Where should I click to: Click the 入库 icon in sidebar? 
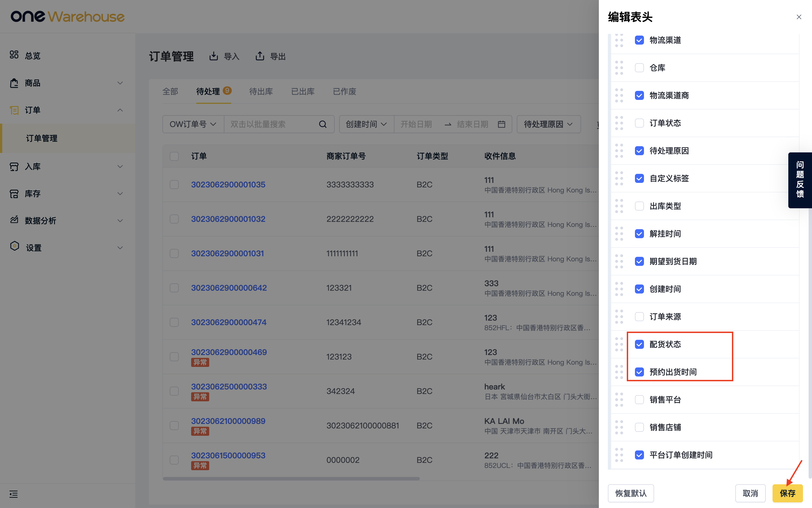click(14, 166)
